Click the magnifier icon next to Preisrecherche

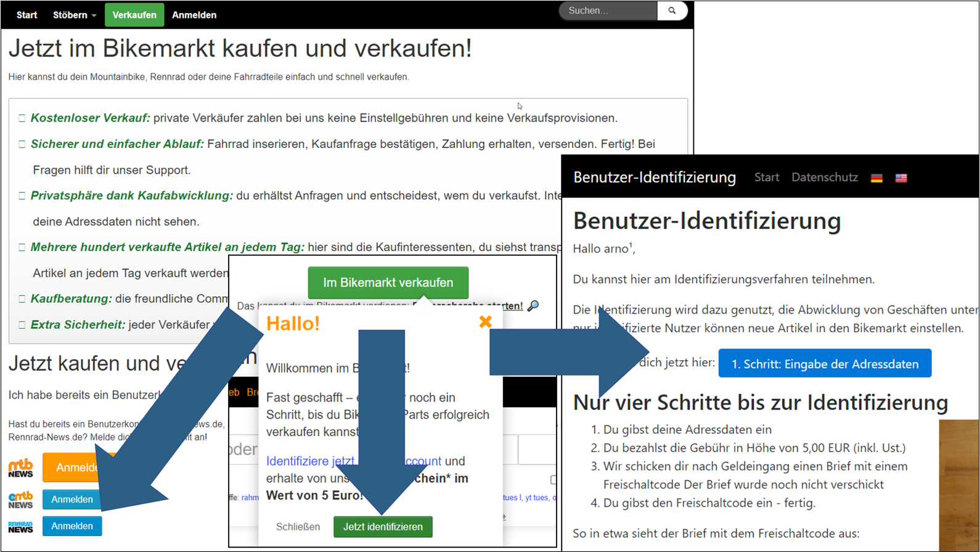pos(534,306)
